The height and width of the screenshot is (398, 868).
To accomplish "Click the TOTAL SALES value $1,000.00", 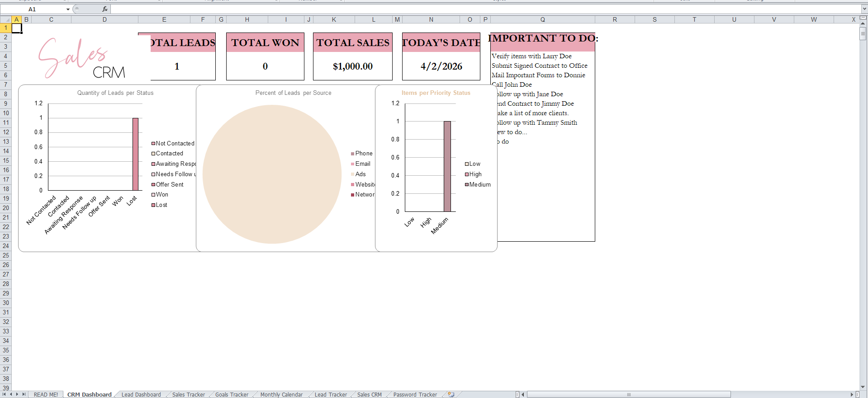I will 353,66.
